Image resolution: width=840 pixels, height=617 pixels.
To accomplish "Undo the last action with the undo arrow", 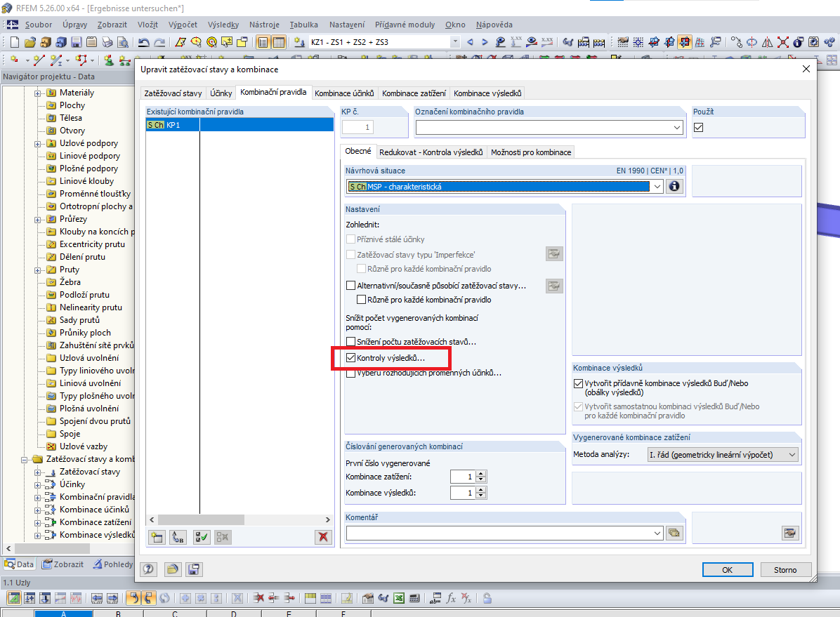I will click(x=143, y=42).
